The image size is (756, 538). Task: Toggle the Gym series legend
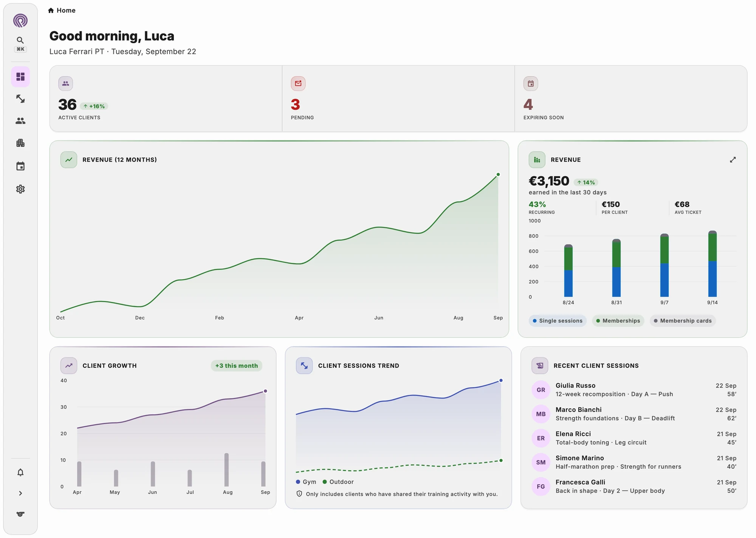[x=306, y=482]
